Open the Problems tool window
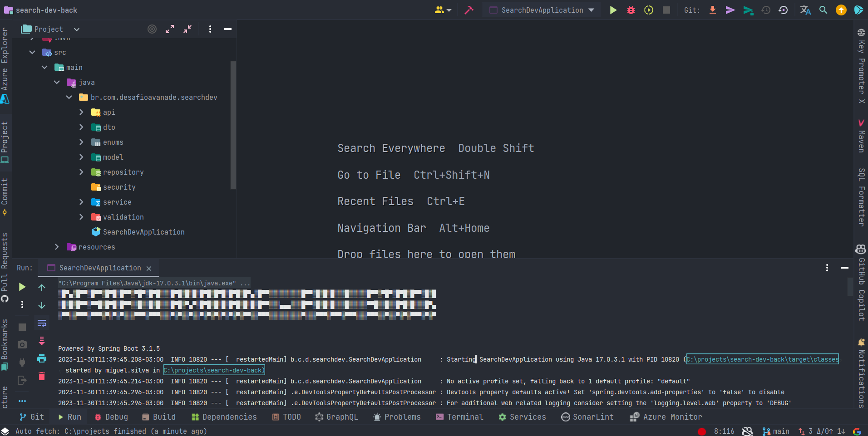Image resolution: width=868 pixels, height=436 pixels. 397,417
